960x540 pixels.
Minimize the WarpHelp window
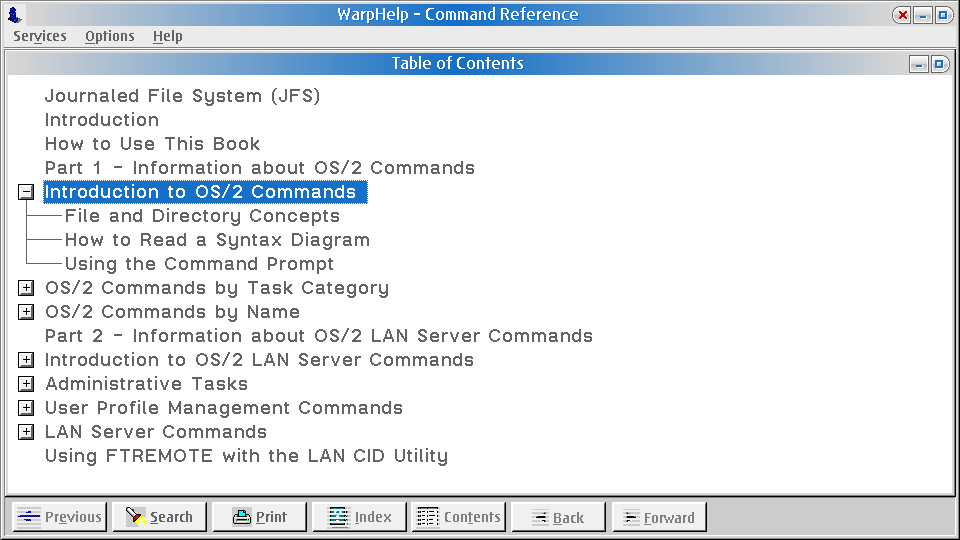(923, 15)
